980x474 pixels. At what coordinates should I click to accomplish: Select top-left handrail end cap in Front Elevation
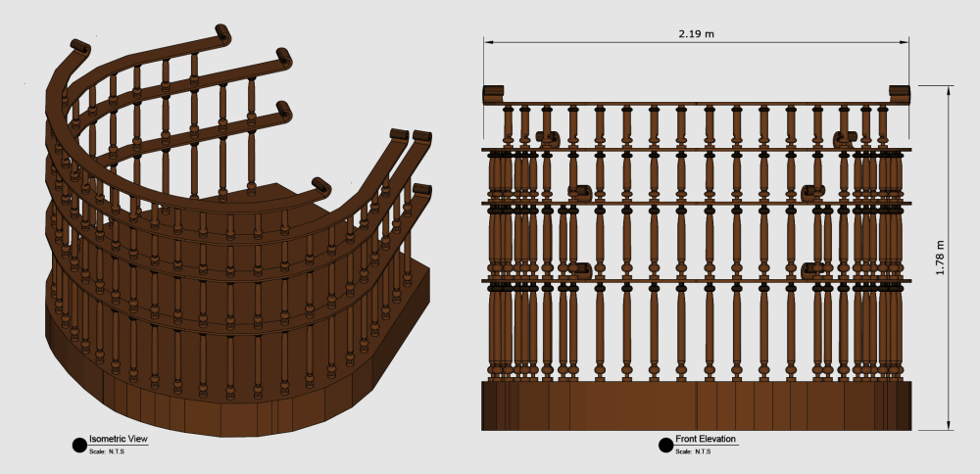[492, 94]
